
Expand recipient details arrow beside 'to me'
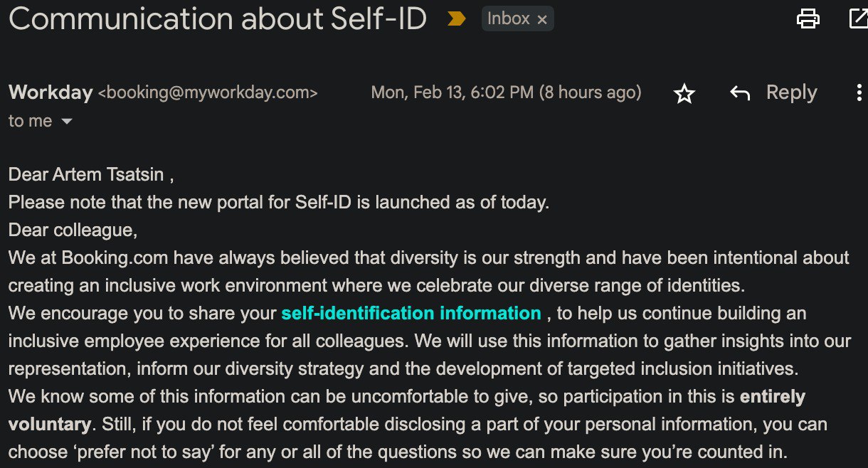click(67, 122)
